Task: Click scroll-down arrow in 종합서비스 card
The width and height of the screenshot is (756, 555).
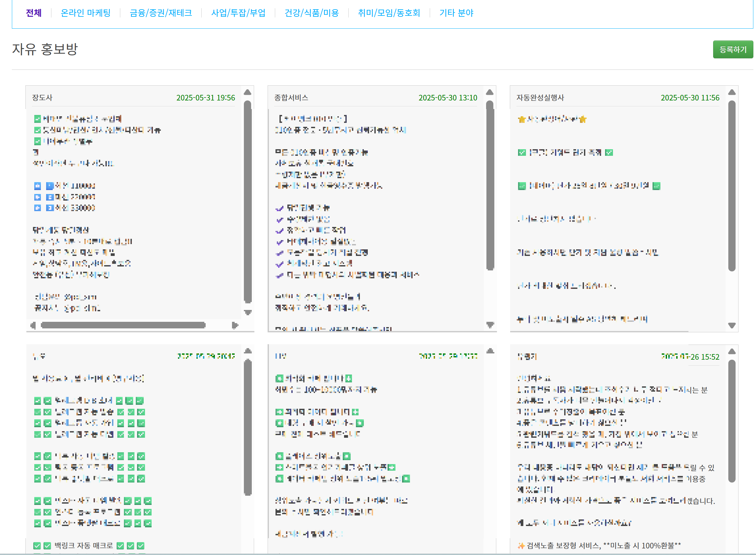Action: point(490,325)
